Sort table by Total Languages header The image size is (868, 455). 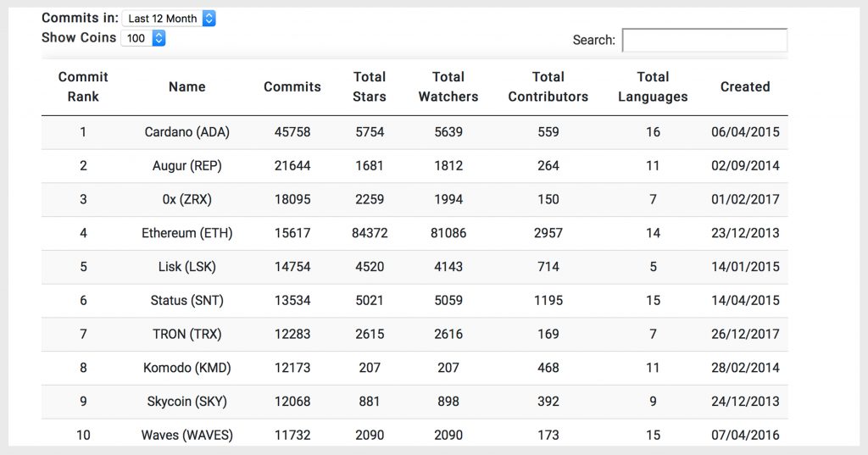click(653, 86)
